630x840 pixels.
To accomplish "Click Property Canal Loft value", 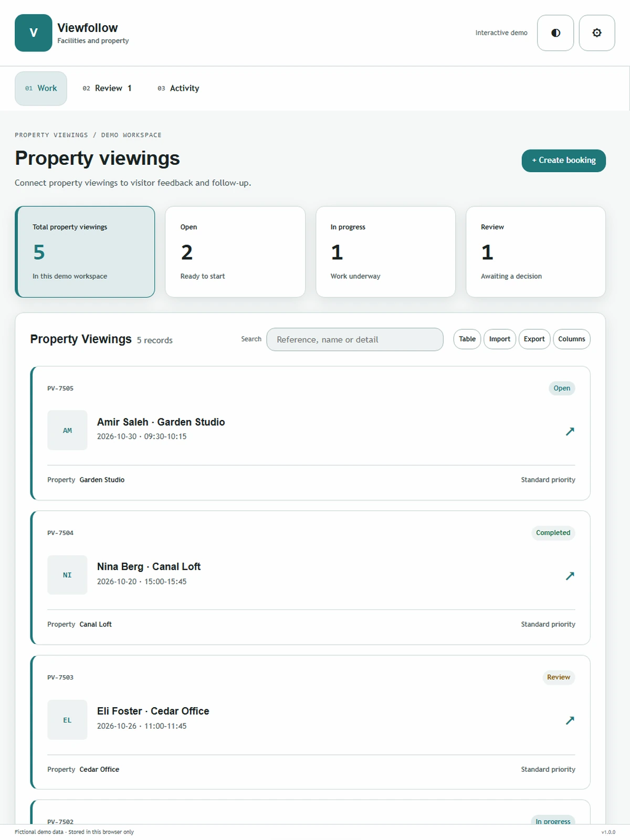I will pos(96,624).
